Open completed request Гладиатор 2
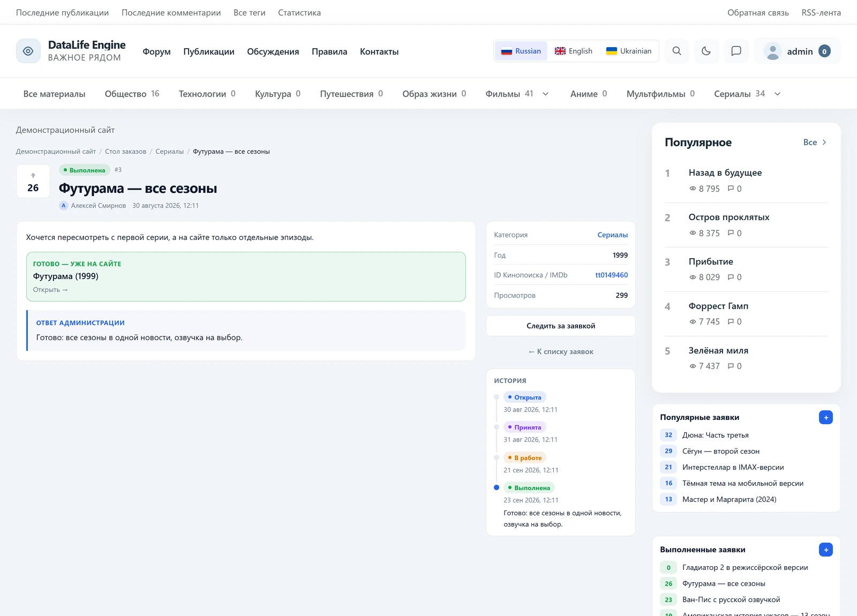The image size is (857, 616). [x=745, y=567]
